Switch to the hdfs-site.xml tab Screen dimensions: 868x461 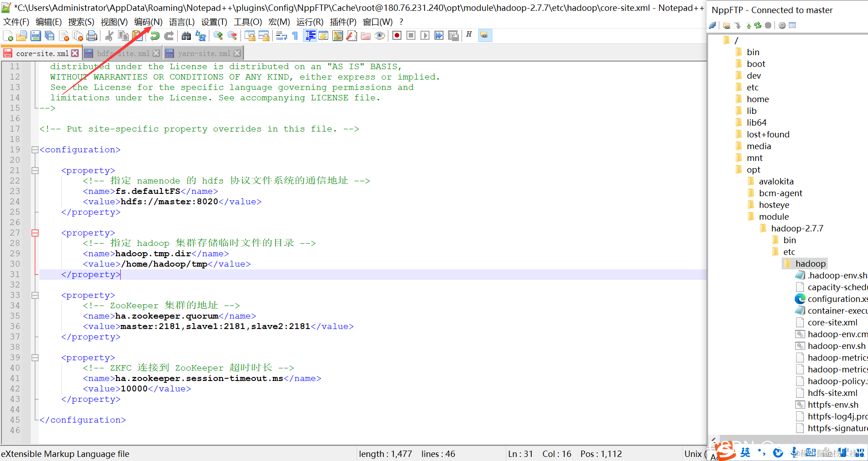(123, 53)
